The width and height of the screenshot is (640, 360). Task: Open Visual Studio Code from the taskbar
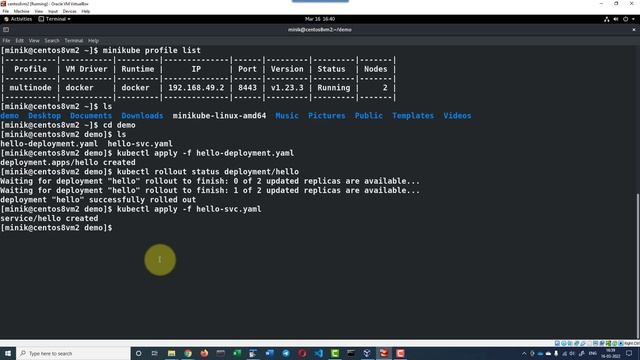(318, 353)
